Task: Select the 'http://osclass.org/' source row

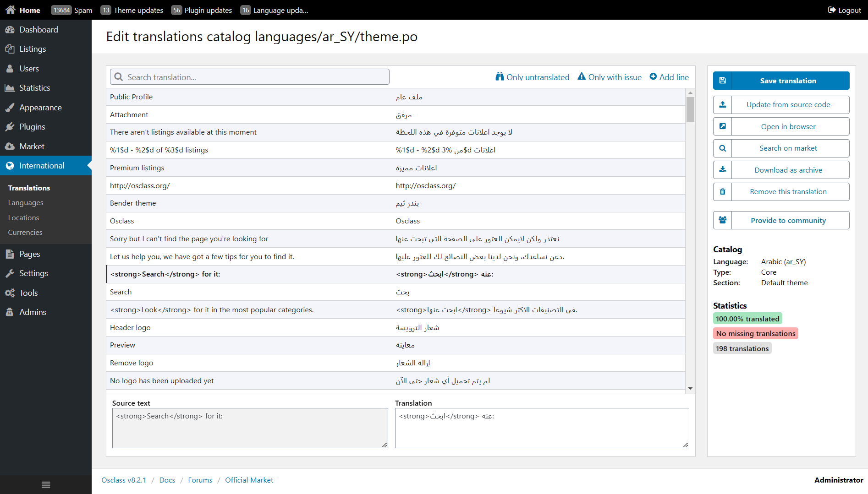Action: pos(396,186)
